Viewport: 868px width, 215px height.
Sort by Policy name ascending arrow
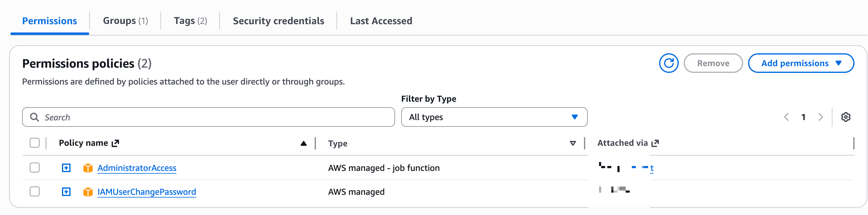(x=303, y=143)
